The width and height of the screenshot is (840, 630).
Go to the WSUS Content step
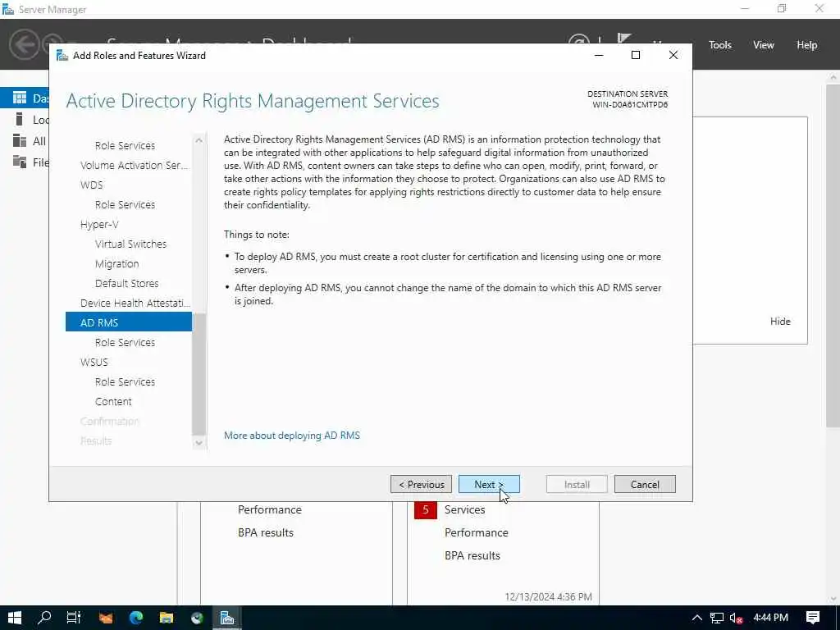tap(113, 402)
